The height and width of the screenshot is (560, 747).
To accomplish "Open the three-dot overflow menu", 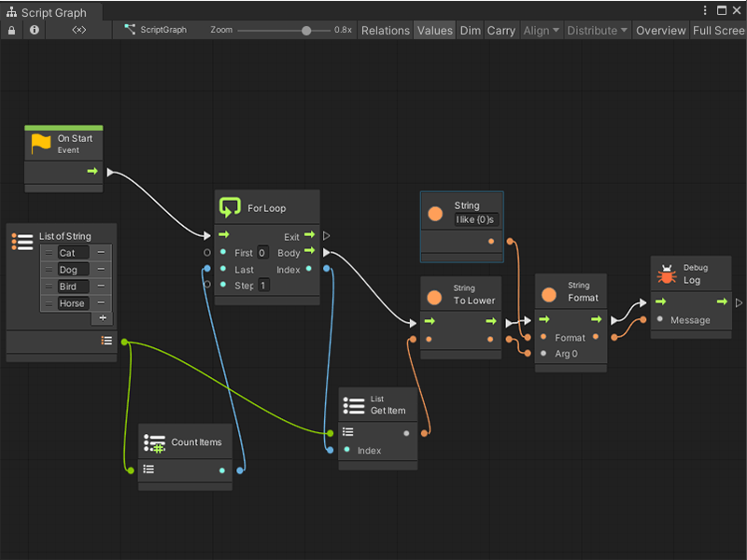I will [707, 9].
